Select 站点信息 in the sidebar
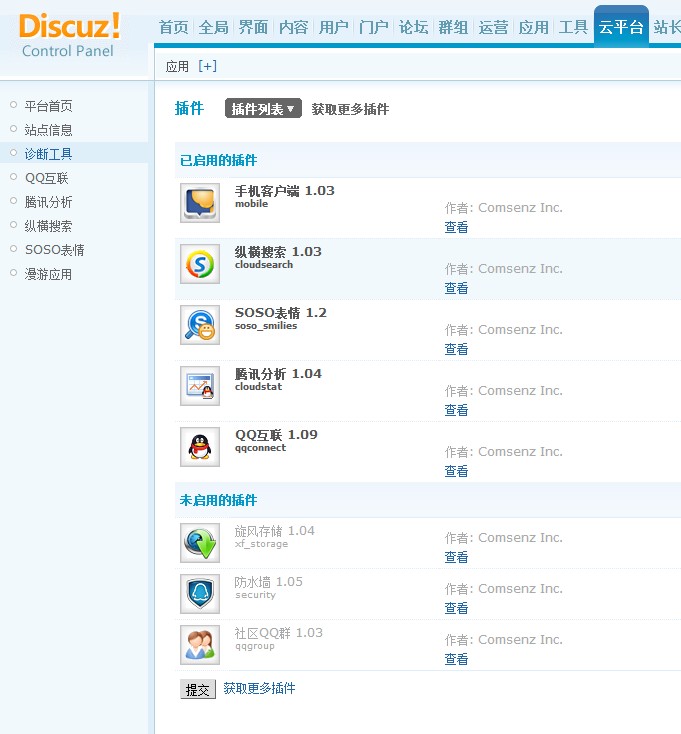Viewport: 681px width, 734px height. pyautogui.click(x=48, y=130)
